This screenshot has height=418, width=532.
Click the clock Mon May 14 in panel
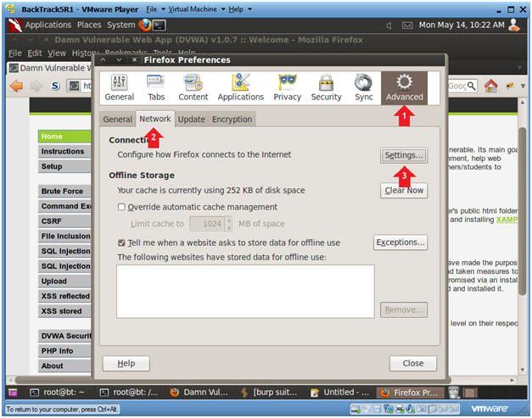pos(462,25)
